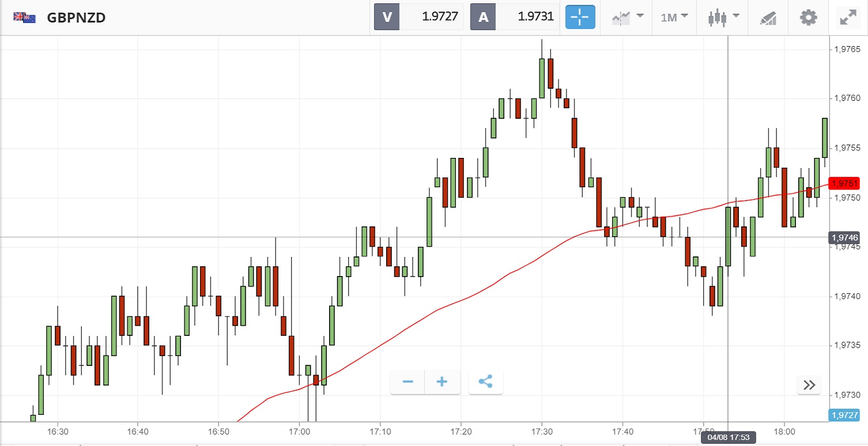Open the drawing tools pencil icon

click(x=768, y=17)
